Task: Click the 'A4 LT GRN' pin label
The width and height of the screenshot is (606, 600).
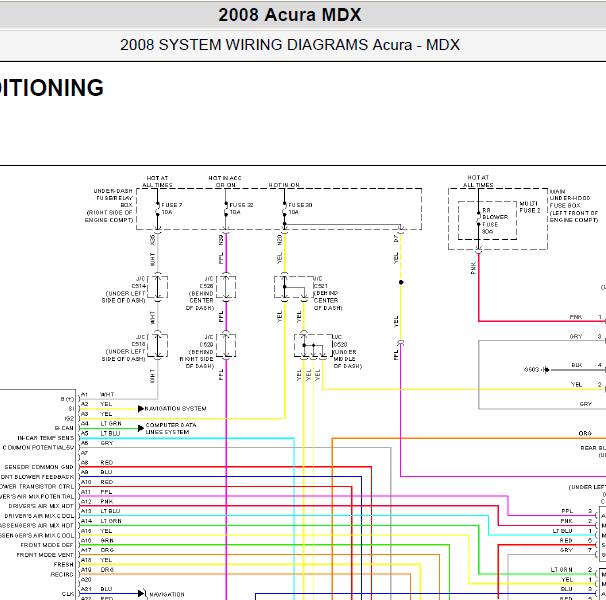Action: tap(101, 424)
